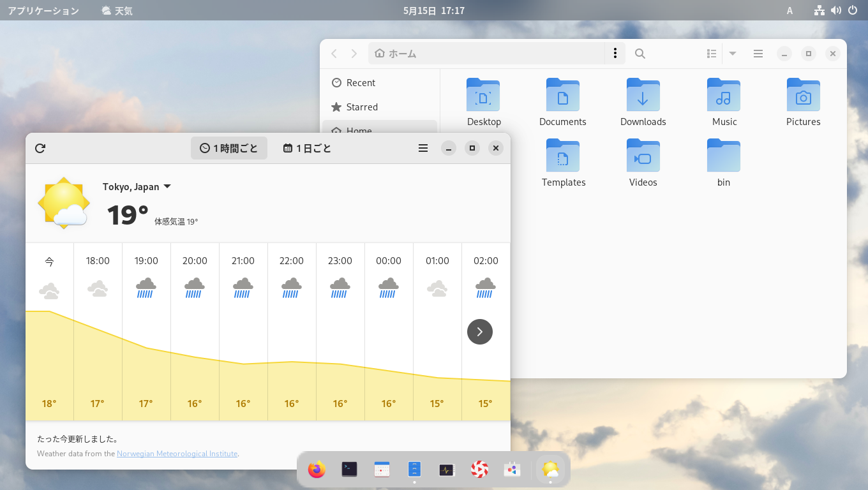Switch Files to list view
Image resolution: width=868 pixels, height=490 pixels.
[x=711, y=54]
